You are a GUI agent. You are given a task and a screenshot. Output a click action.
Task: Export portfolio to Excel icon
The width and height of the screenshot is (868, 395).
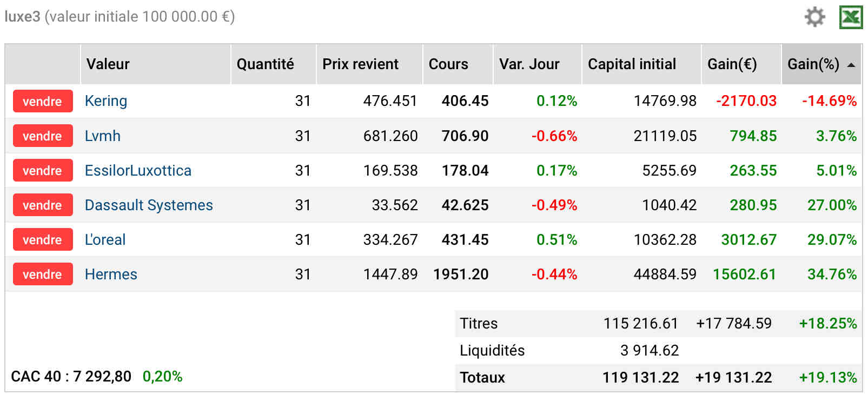click(851, 17)
